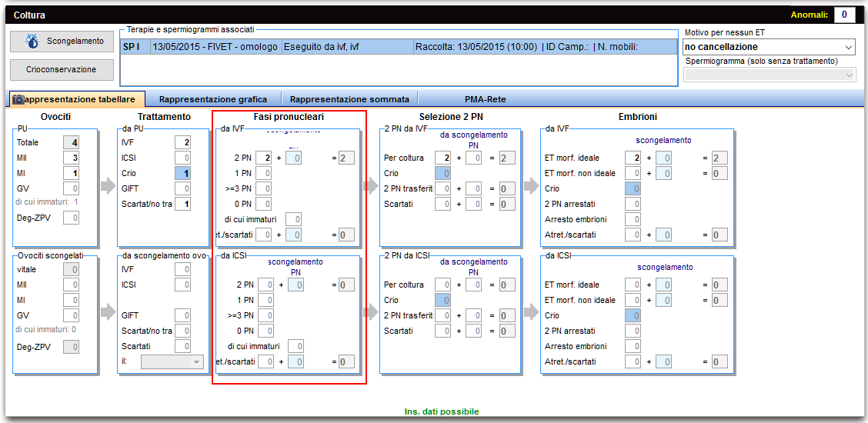This screenshot has height=423, width=868.
Task: Click the da IVF embryo Crio field
Action: [633, 188]
